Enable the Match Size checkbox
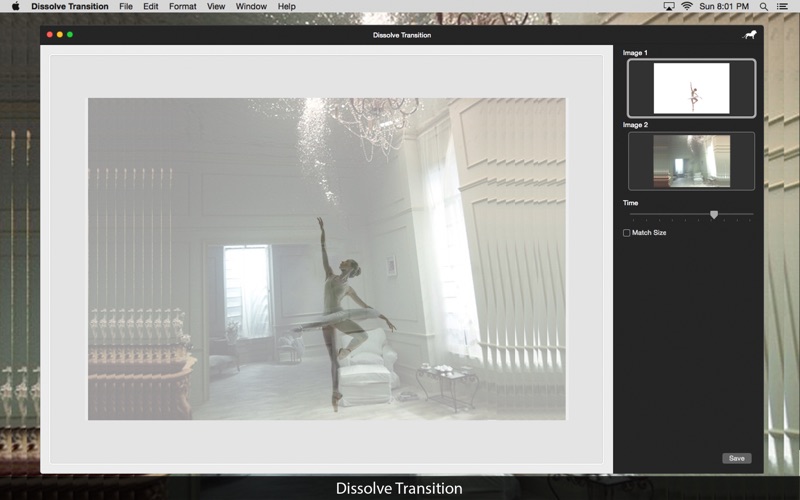Image resolution: width=800 pixels, height=500 pixels. (627, 233)
